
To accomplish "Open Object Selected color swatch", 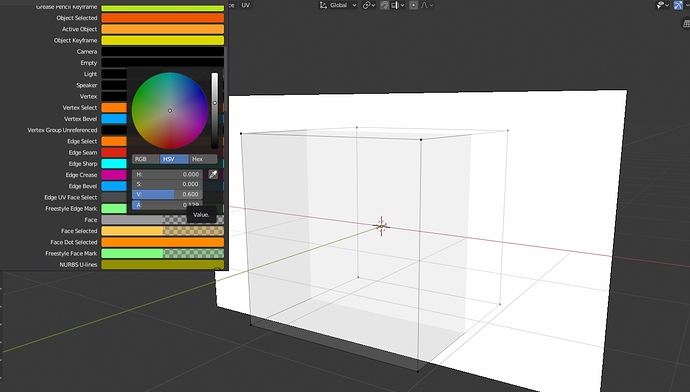I will coord(162,18).
